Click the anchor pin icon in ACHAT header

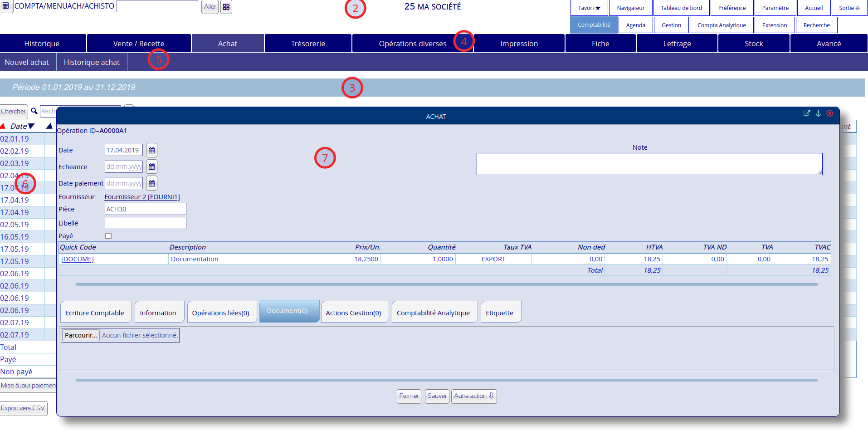(x=818, y=113)
